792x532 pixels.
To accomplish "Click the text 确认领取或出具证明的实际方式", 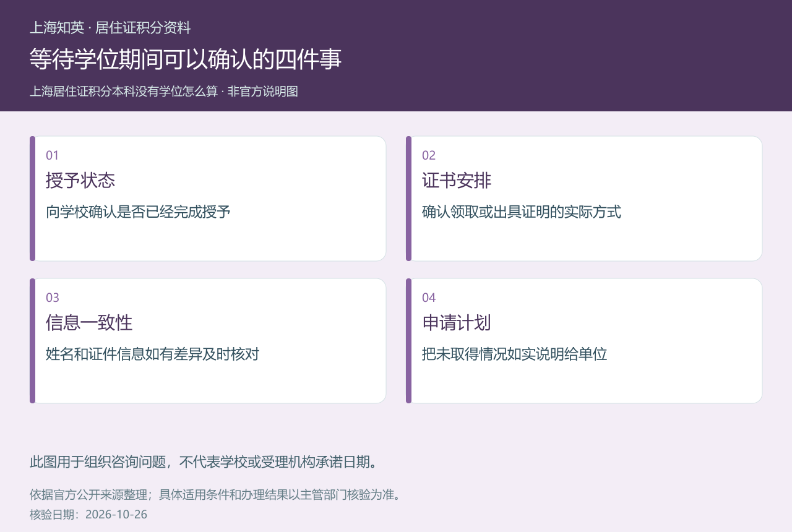I will 522,212.
